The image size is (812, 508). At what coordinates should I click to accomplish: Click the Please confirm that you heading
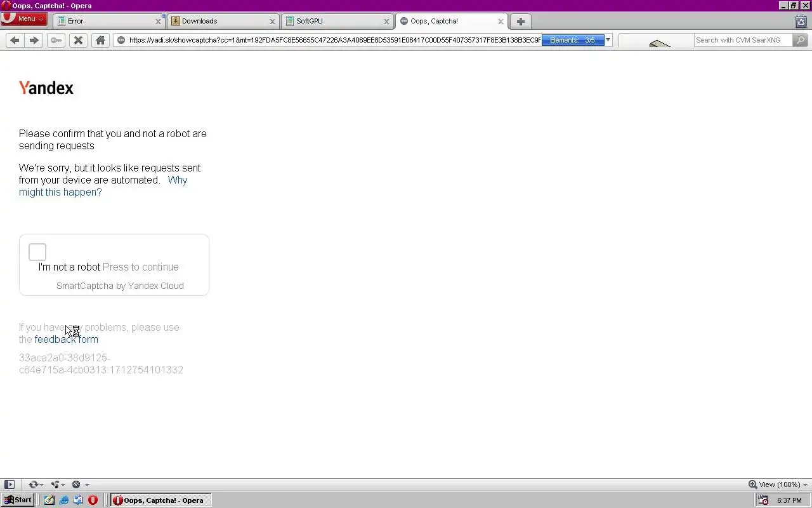(x=113, y=140)
